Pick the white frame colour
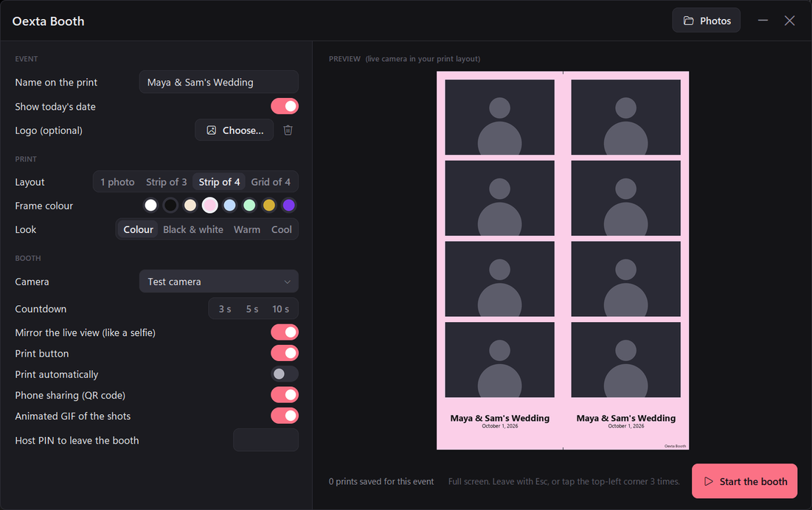Image resolution: width=812 pixels, height=510 pixels. tap(150, 206)
